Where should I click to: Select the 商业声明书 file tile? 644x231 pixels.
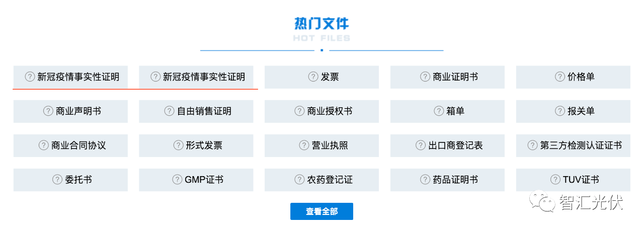pyautogui.click(x=70, y=111)
